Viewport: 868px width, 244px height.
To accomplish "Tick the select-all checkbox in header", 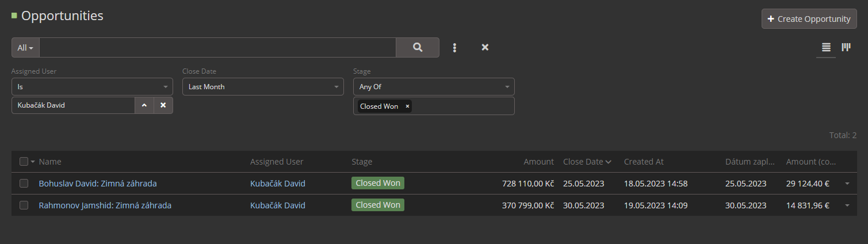I will pyautogui.click(x=24, y=162).
